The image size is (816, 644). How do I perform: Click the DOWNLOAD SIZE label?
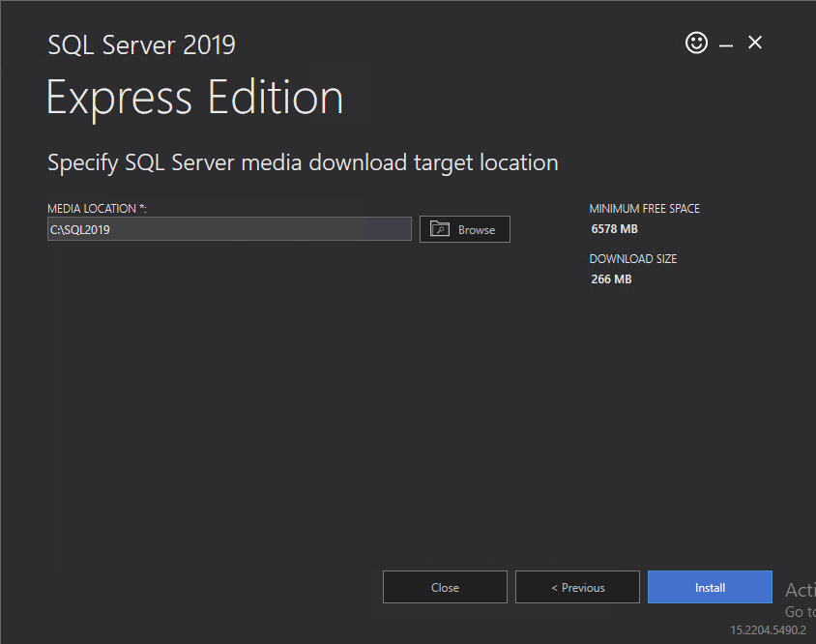(633, 259)
